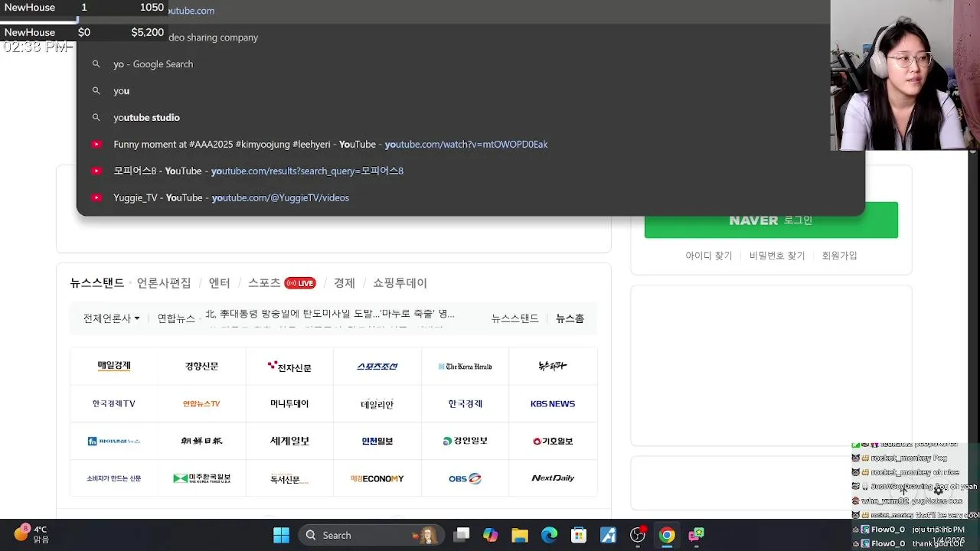
Task: Switch to the 경제 tab
Action: [x=345, y=283]
